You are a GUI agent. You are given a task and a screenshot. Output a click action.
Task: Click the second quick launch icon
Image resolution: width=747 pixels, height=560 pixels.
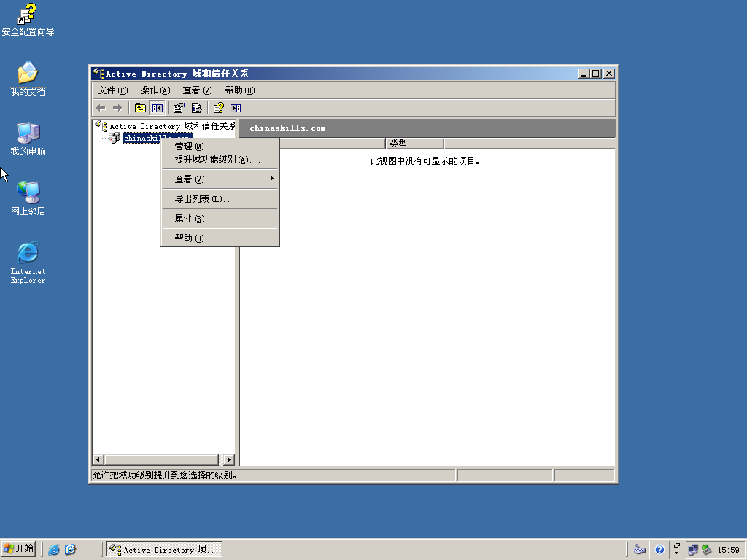(70, 550)
